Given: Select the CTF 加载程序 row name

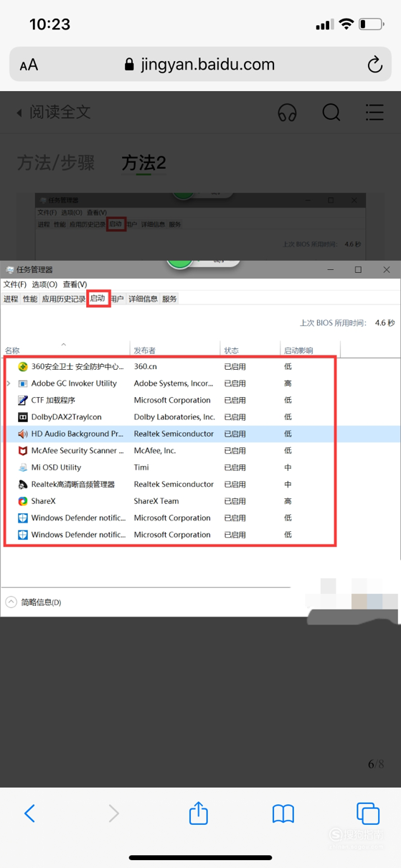Looking at the screenshot, I should 53,401.
